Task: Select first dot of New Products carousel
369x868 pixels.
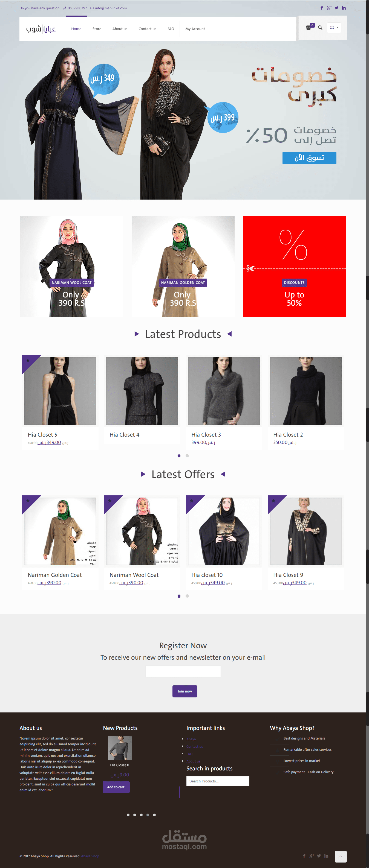Action: 128,815
